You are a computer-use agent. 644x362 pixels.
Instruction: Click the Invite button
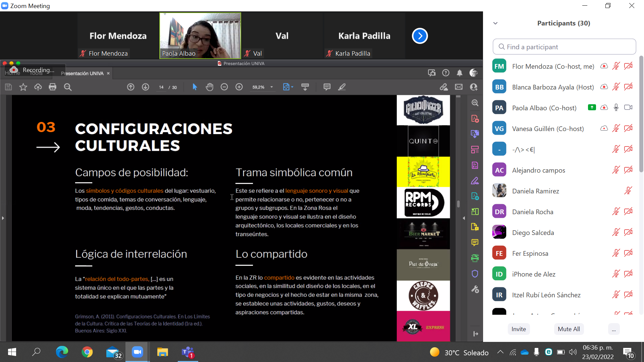tap(519, 329)
